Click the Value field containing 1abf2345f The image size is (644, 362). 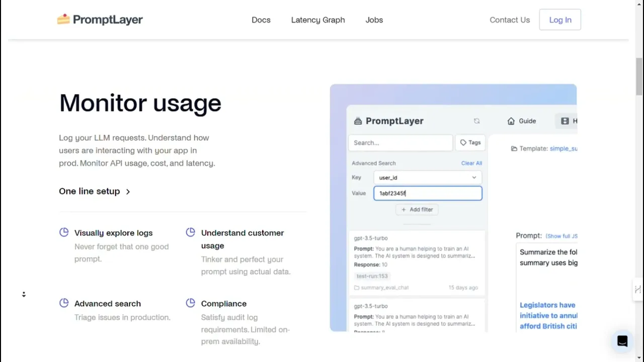[x=428, y=193]
